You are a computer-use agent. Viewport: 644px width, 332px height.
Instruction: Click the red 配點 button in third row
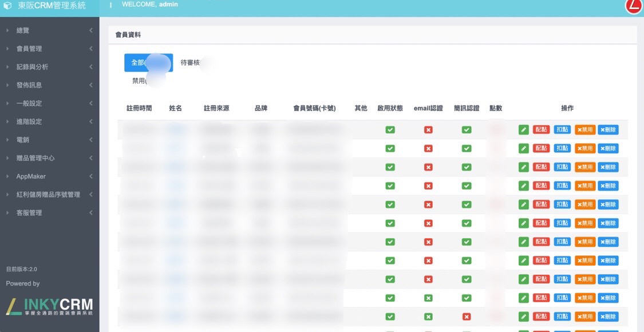pos(541,167)
